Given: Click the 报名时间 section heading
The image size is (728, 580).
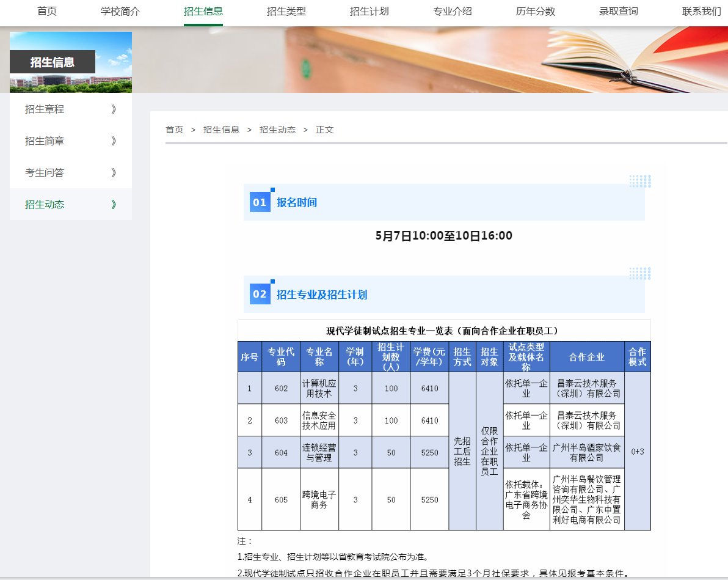Looking at the screenshot, I should click(297, 203).
